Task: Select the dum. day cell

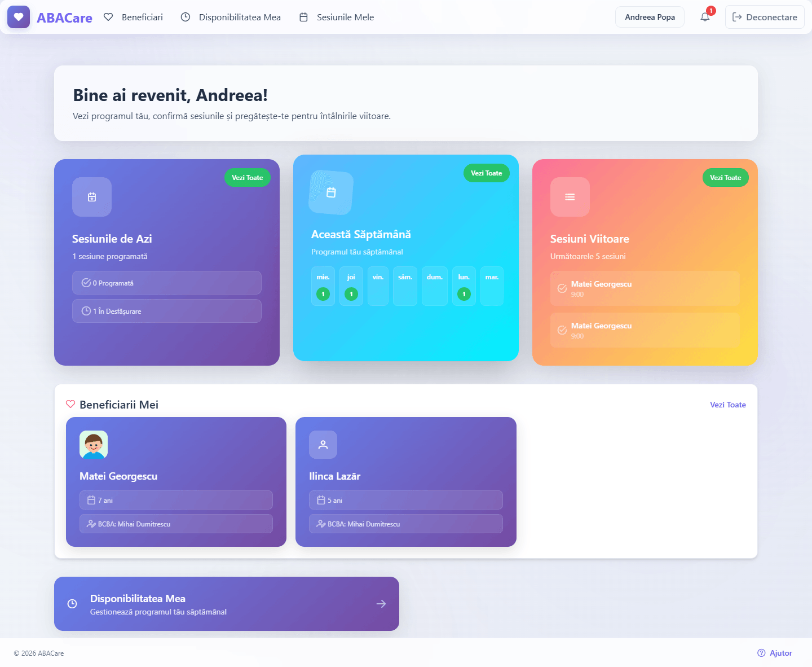Action: click(435, 286)
